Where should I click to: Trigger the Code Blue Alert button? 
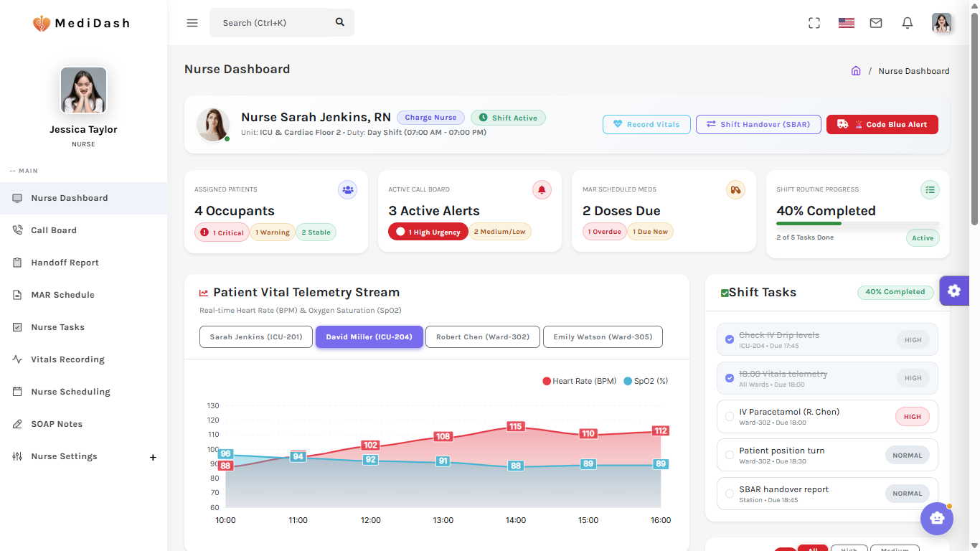882,124
